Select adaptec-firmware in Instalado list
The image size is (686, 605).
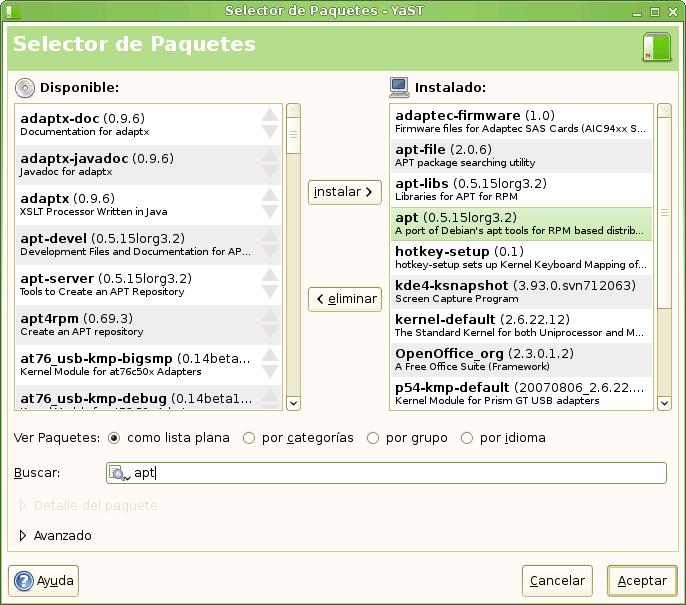pos(521,122)
